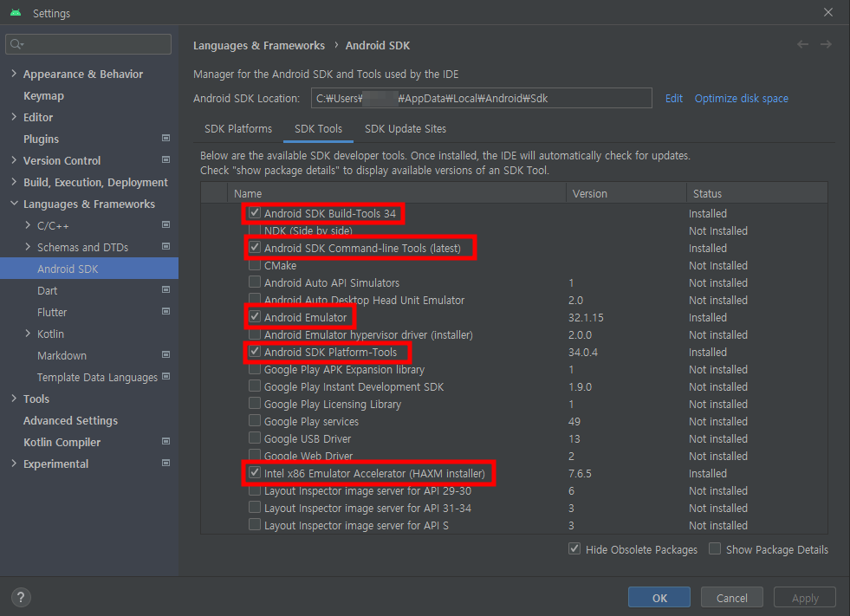Click the Cancel button

732,598
